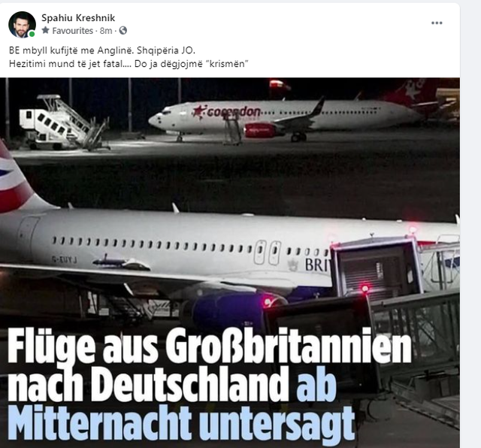Click the blue 'Mitternacht untersagt' headline text
Screen dimensions: 481x448
click(181, 423)
